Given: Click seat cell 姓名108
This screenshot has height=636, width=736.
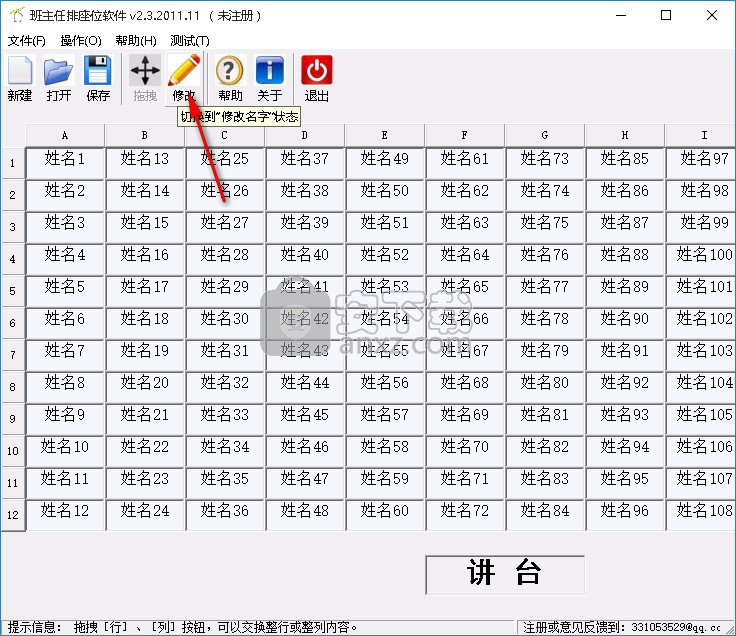Looking at the screenshot, I should (701, 514).
